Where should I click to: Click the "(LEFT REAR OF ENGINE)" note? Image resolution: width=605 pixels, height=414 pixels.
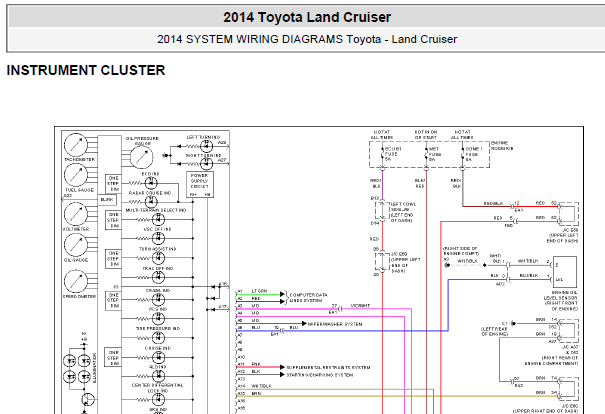click(494, 331)
